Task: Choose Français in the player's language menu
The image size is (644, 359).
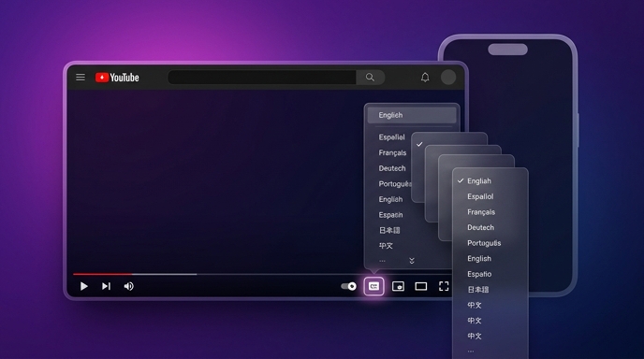Action: click(x=392, y=152)
